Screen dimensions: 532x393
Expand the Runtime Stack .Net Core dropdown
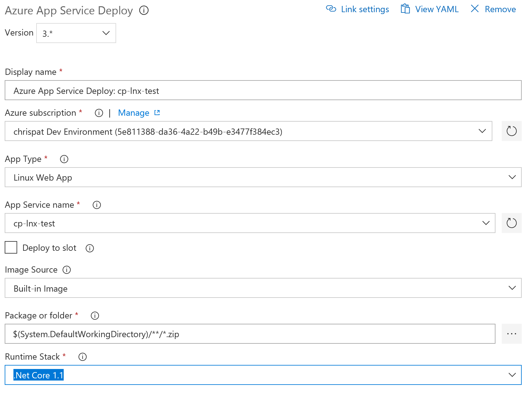263,375
